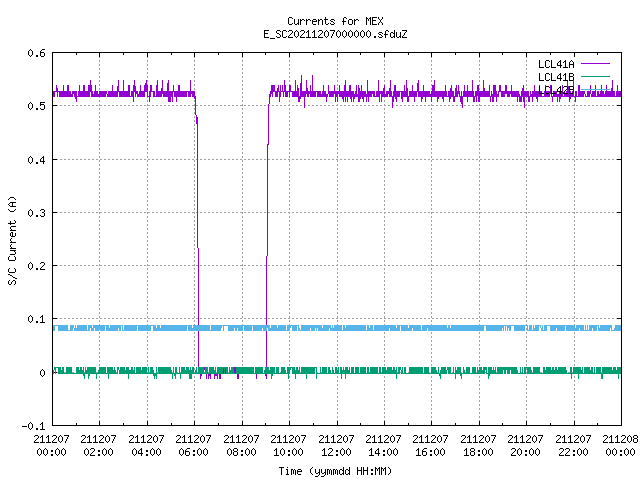The height and width of the screenshot is (480, 640).
Task: Click the light blue LCL42B trace near 0.08 A
Action: coord(337,328)
